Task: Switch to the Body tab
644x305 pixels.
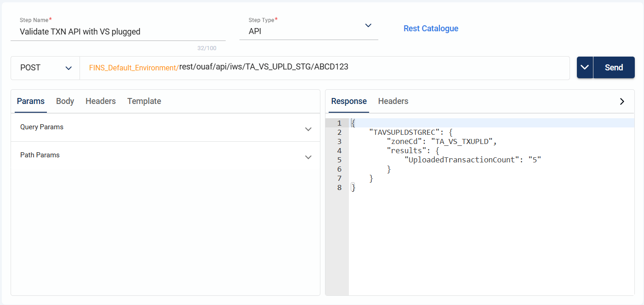Action: click(65, 101)
